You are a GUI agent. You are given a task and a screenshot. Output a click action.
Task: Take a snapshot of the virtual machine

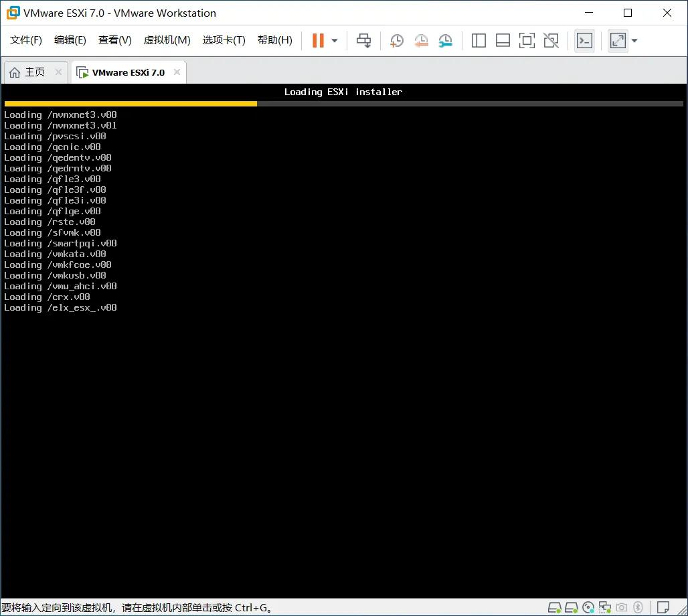point(396,40)
